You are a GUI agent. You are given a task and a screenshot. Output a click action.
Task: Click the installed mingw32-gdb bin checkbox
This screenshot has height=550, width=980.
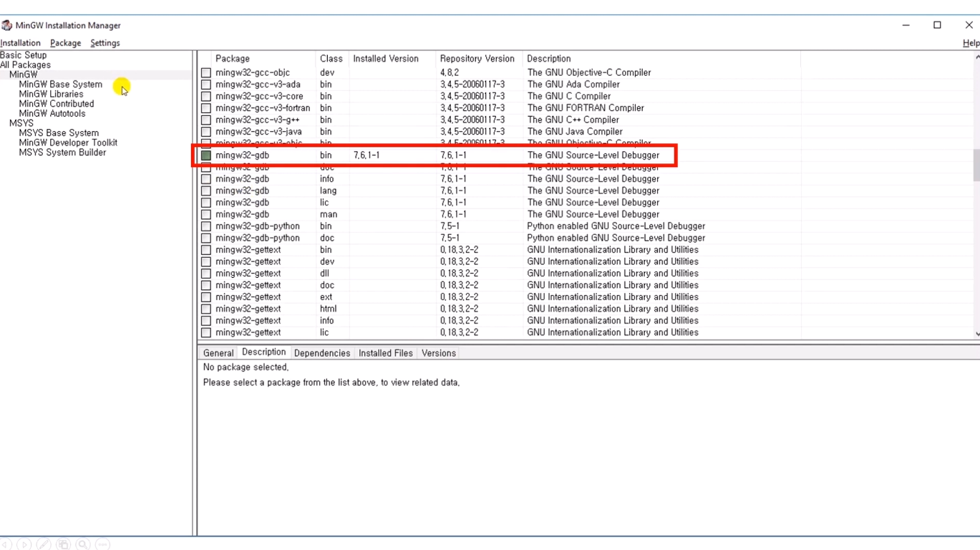[x=206, y=155]
